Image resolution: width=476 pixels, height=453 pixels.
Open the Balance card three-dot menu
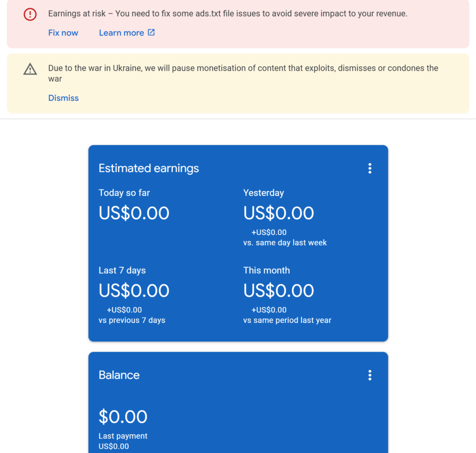[x=370, y=375]
